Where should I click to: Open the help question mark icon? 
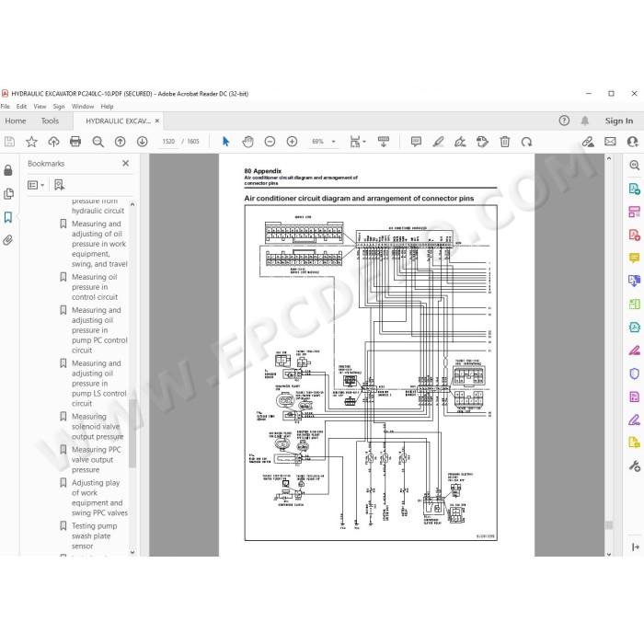[x=564, y=121]
